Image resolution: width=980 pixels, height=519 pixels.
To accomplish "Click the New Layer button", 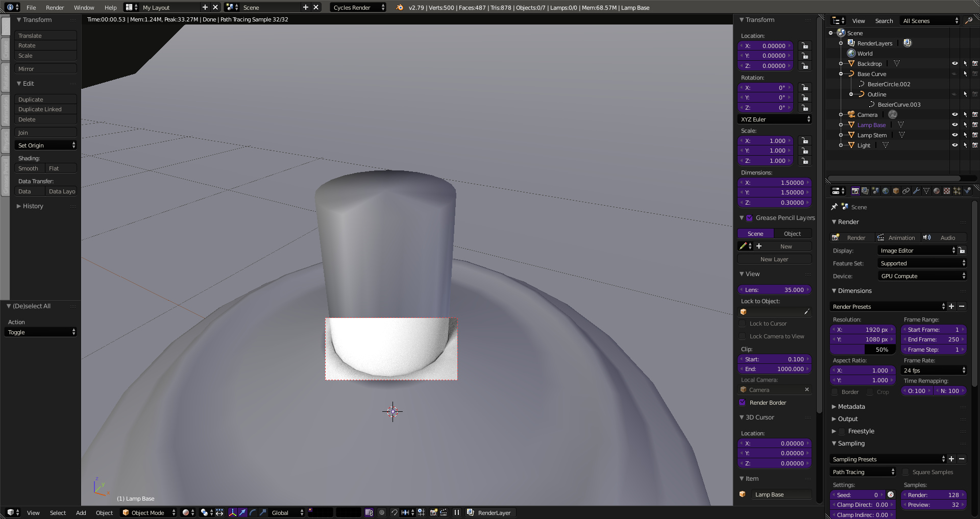I will (x=774, y=259).
